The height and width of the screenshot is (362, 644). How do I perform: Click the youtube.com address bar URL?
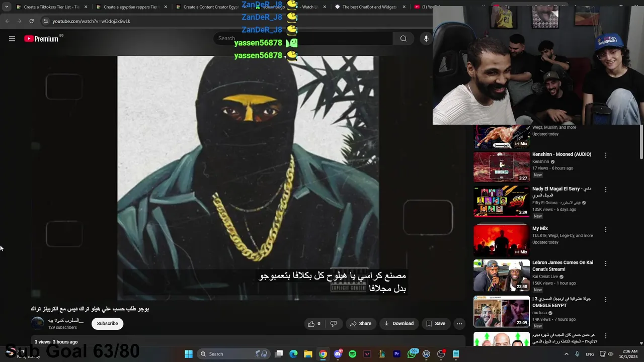click(91, 21)
